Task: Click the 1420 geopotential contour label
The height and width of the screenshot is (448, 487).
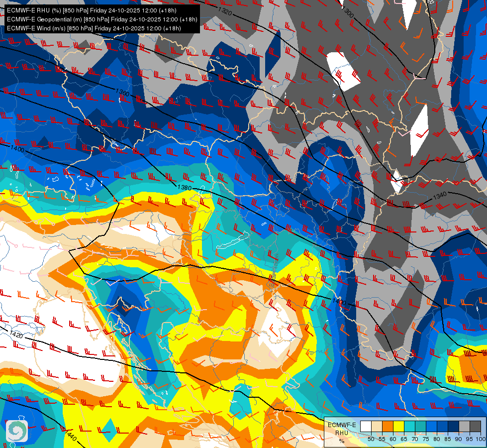Action: click(x=16, y=335)
